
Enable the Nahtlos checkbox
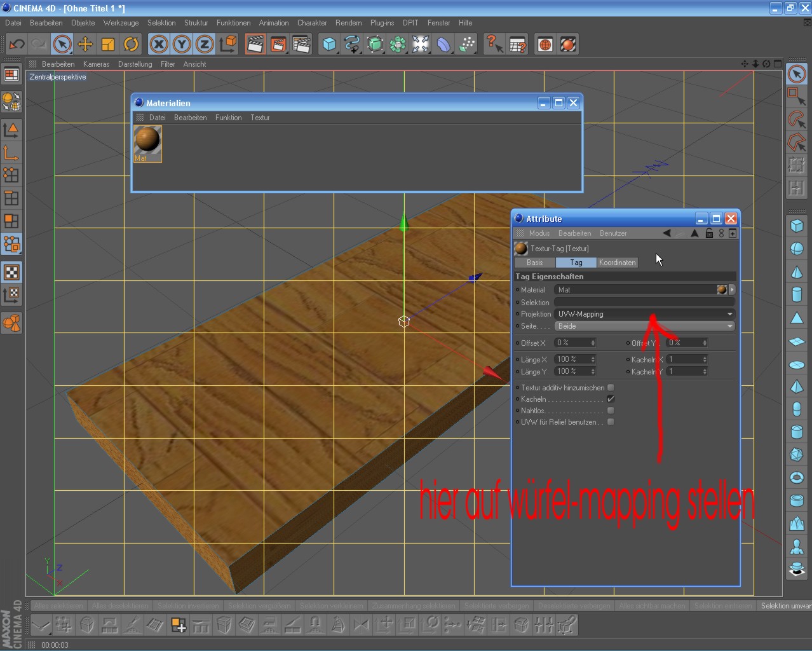coord(611,411)
